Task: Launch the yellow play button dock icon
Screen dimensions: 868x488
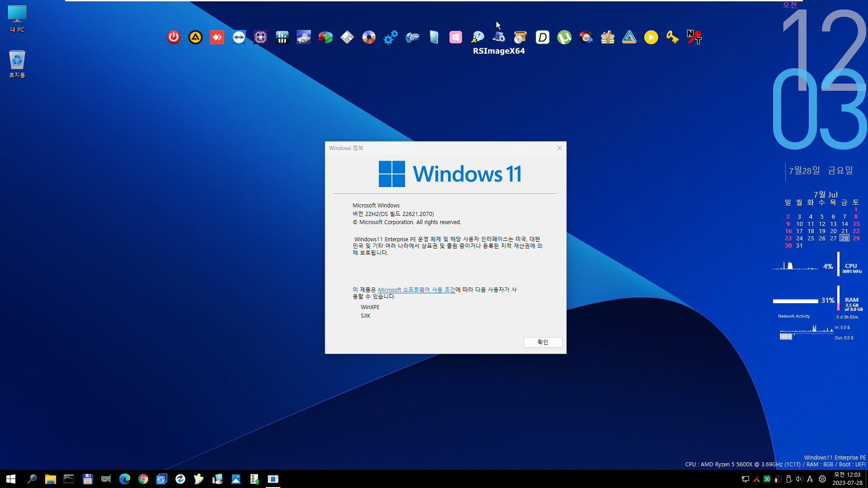Action: click(651, 37)
